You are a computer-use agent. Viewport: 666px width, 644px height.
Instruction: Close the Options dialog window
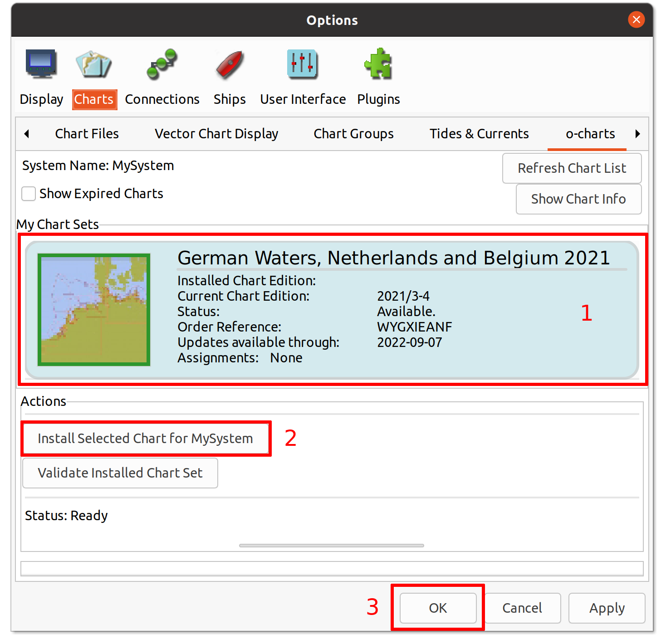636,20
